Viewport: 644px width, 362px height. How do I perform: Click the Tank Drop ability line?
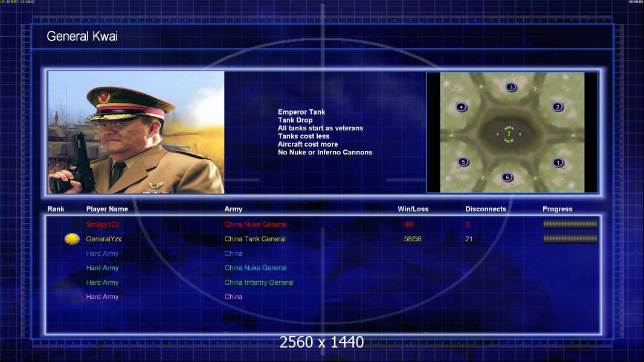click(x=295, y=120)
